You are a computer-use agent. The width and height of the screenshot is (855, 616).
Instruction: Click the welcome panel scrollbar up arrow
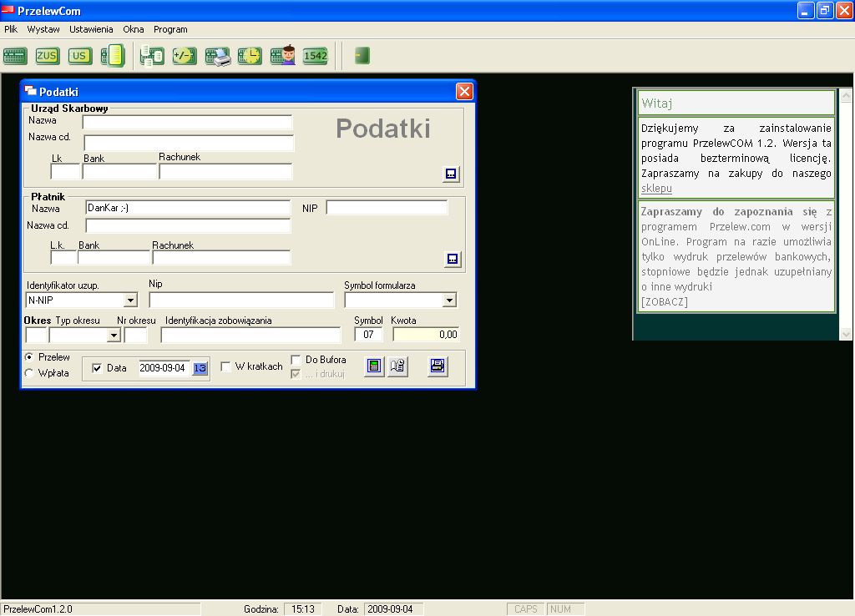tap(846, 95)
